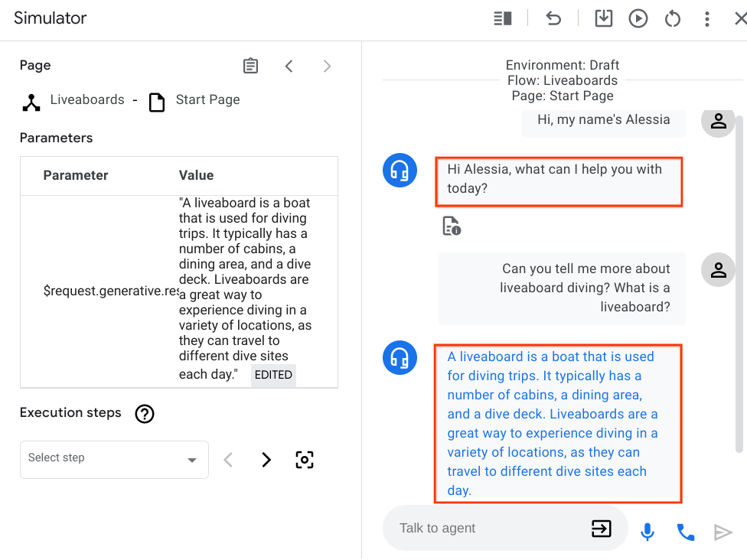The width and height of the screenshot is (747, 560).
Task: Undo the last conversation turn
Action: click(553, 18)
